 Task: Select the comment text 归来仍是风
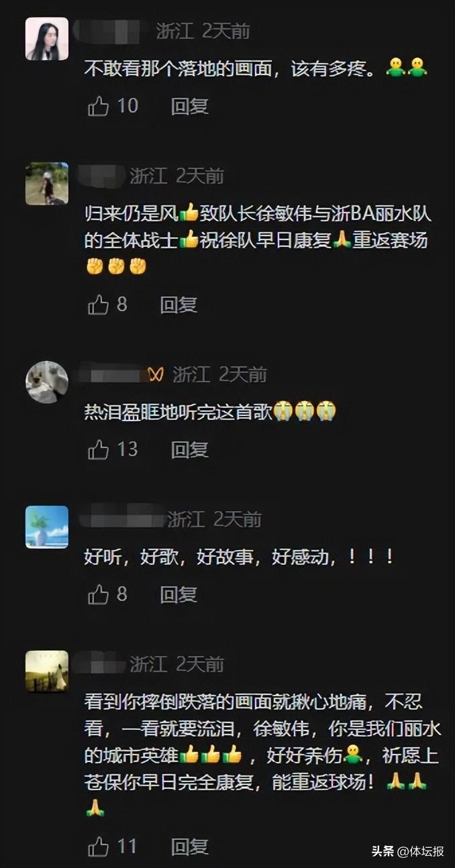[131, 214]
